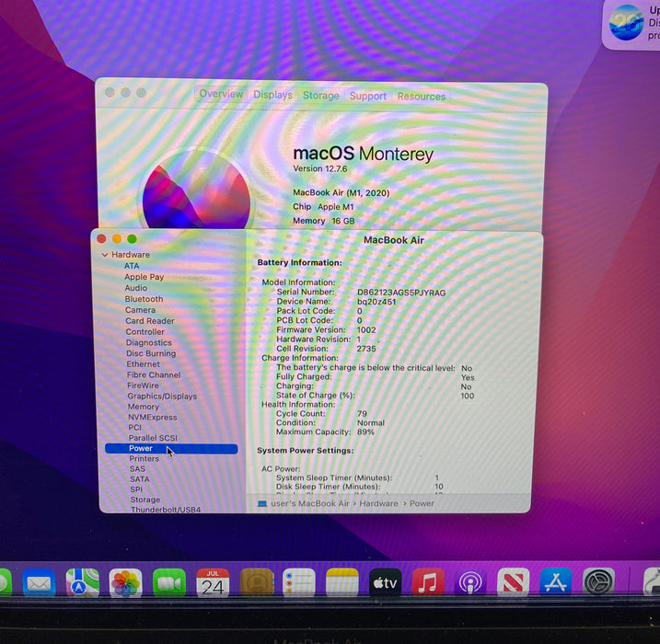Viewport: 660px width, 644px height.
Task: Select FireWire in the sidebar
Action: pyautogui.click(x=143, y=385)
